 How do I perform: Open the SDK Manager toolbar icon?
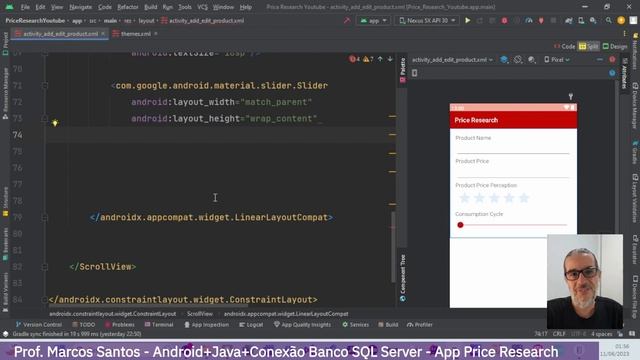(x=593, y=20)
